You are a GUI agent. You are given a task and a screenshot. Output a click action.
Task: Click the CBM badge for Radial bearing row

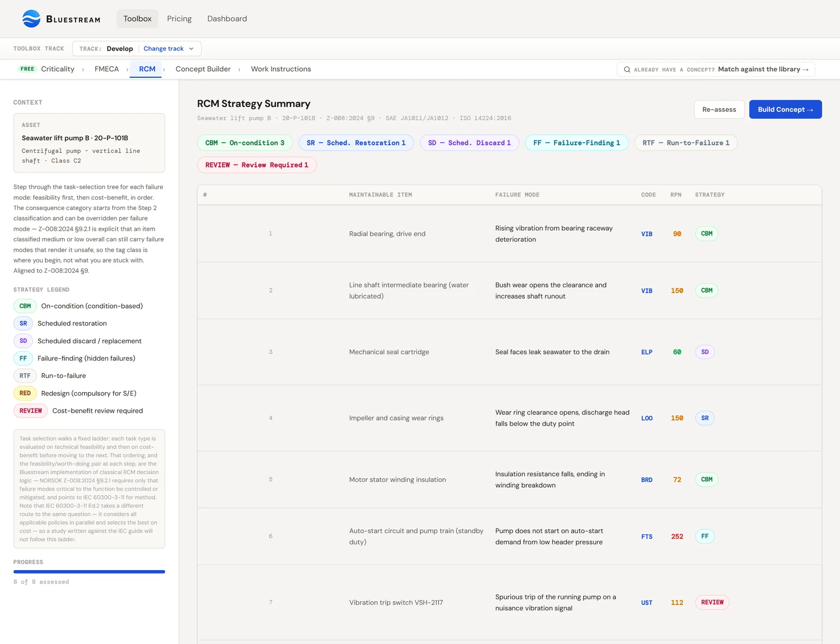click(x=707, y=234)
